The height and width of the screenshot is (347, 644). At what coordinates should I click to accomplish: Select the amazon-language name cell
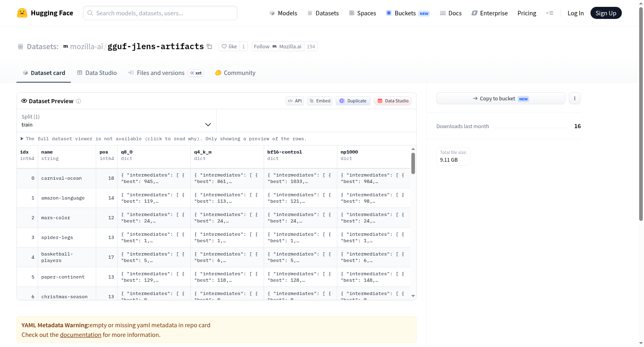pos(67,198)
